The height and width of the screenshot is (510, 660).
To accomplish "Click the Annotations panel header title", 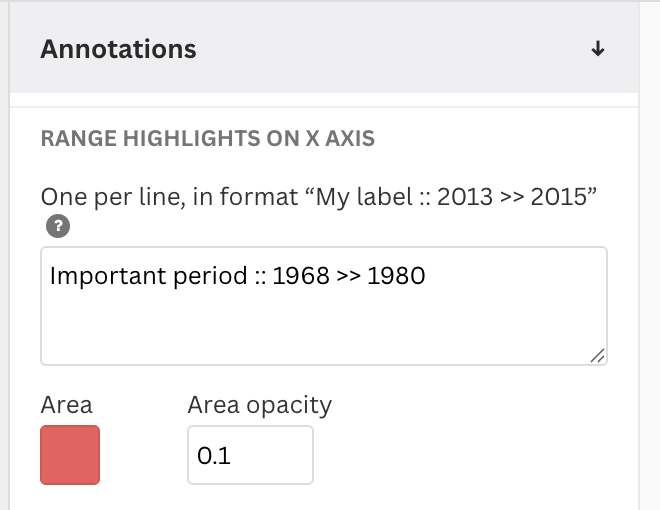I will click(118, 49).
